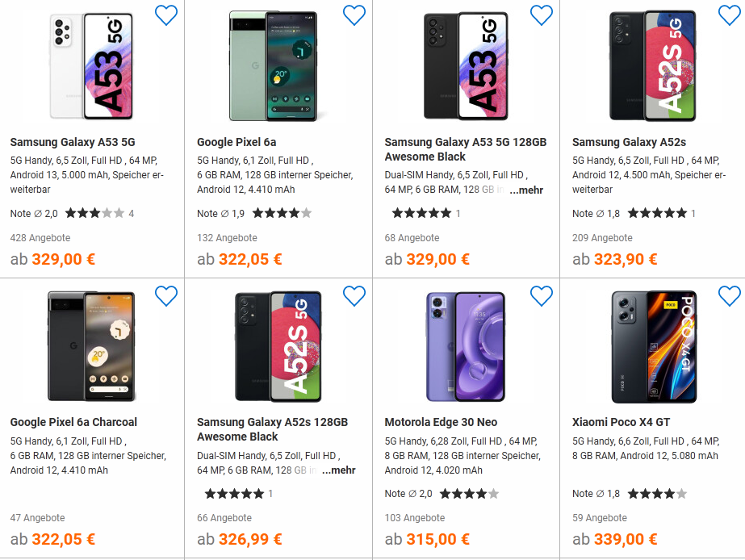
Task: View star rating of Google Pixel 6a
Action: point(282,214)
